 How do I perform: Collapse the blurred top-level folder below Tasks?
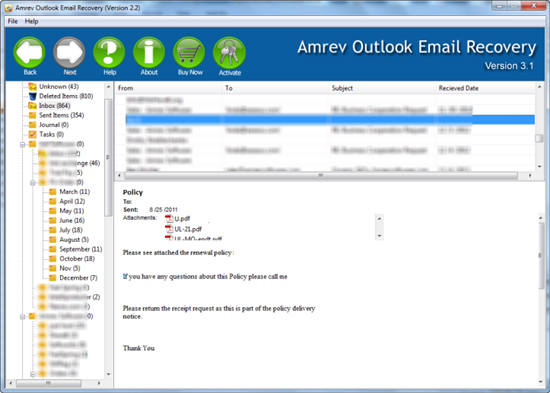pyautogui.click(x=23, y=144)
